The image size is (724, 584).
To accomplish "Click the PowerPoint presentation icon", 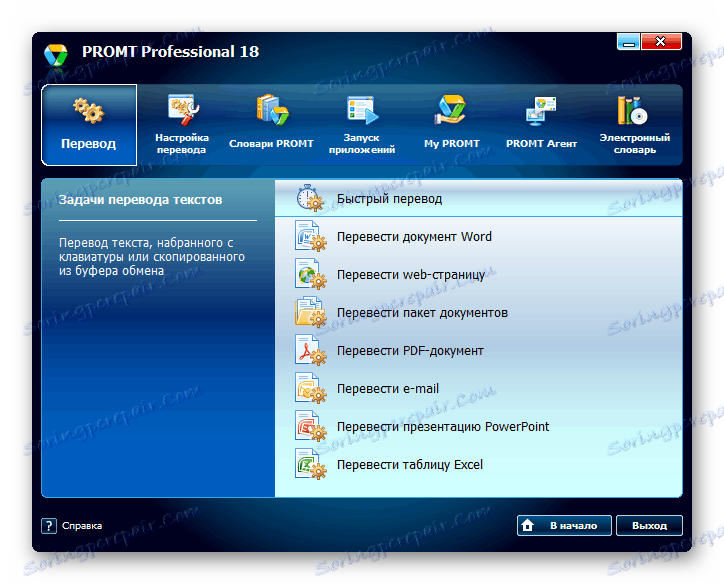I will point(310,426).
